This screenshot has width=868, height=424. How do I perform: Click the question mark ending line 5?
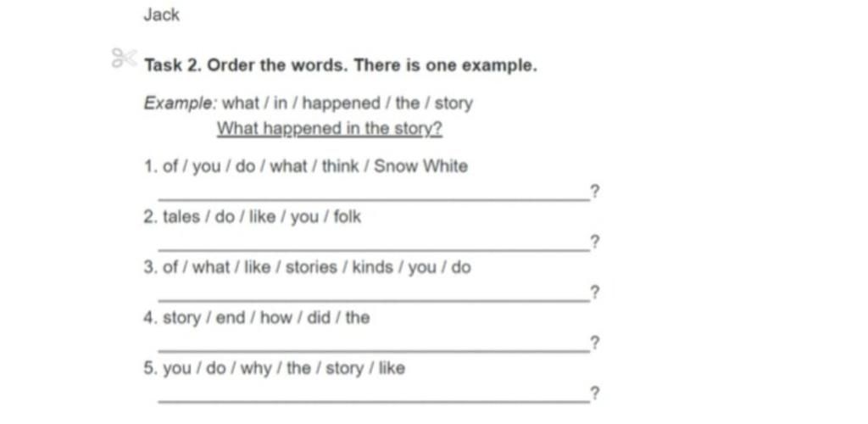(x=594, y=393)
